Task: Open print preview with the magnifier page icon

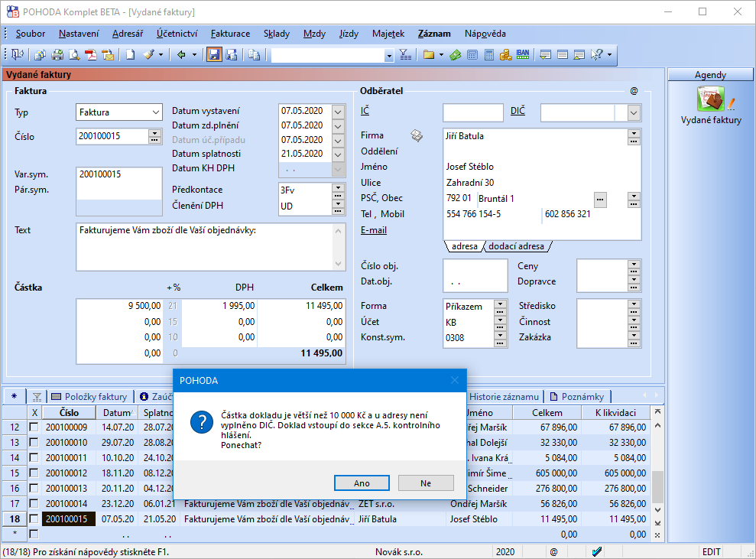Action: (x=74, y=55)
